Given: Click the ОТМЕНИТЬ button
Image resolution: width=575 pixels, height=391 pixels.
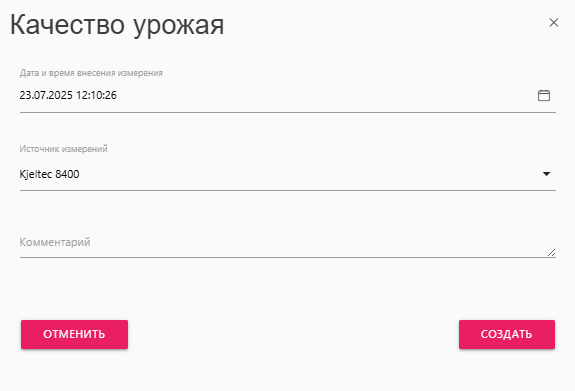Looking at the screenshot, I should click(74, 334).
